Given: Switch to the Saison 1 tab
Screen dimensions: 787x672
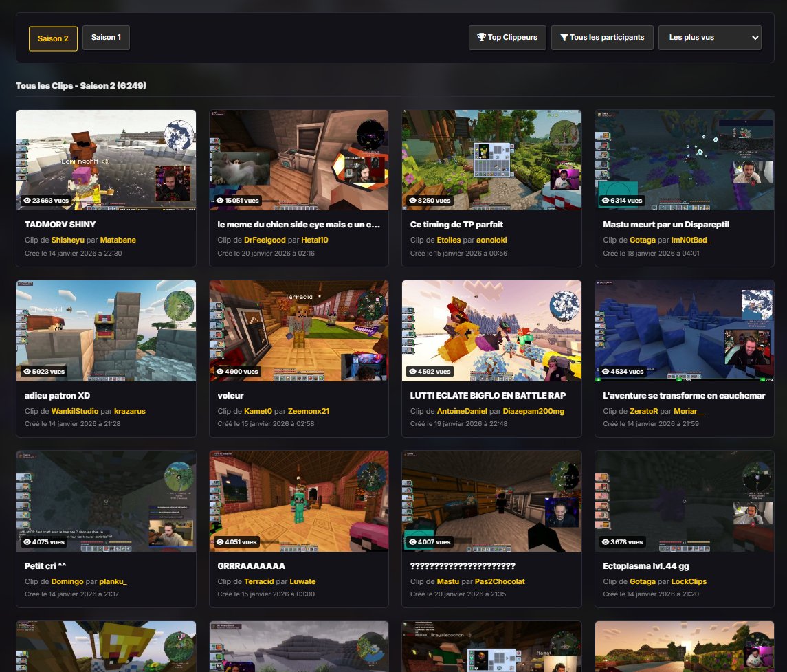Looking at the screenshot, I should coord(106,38).
